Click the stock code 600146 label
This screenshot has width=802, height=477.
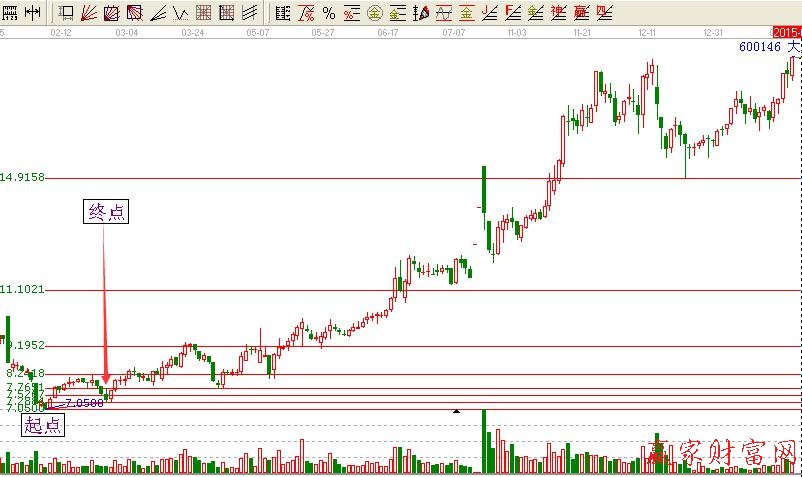[x=761, y=46]
